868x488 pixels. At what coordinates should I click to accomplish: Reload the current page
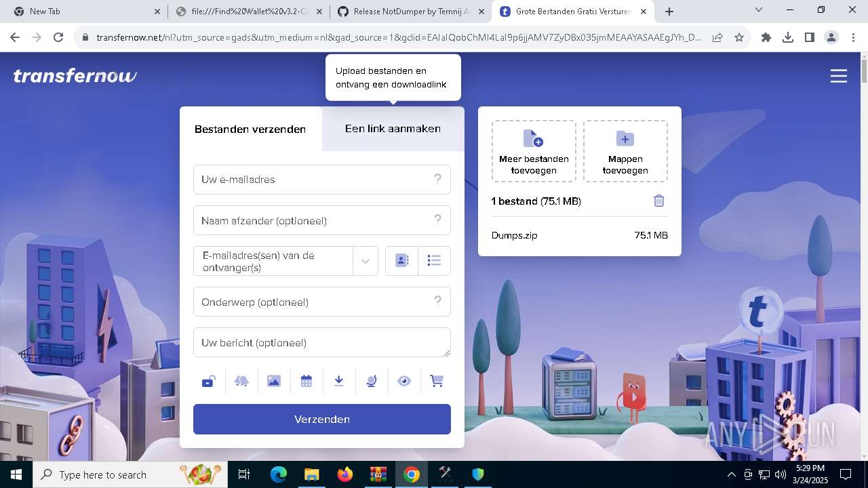coord(58,37)
